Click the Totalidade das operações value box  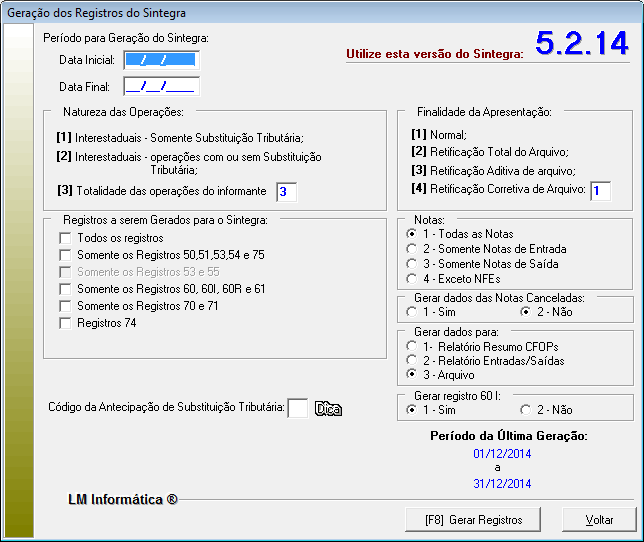(x=287, y=191)
